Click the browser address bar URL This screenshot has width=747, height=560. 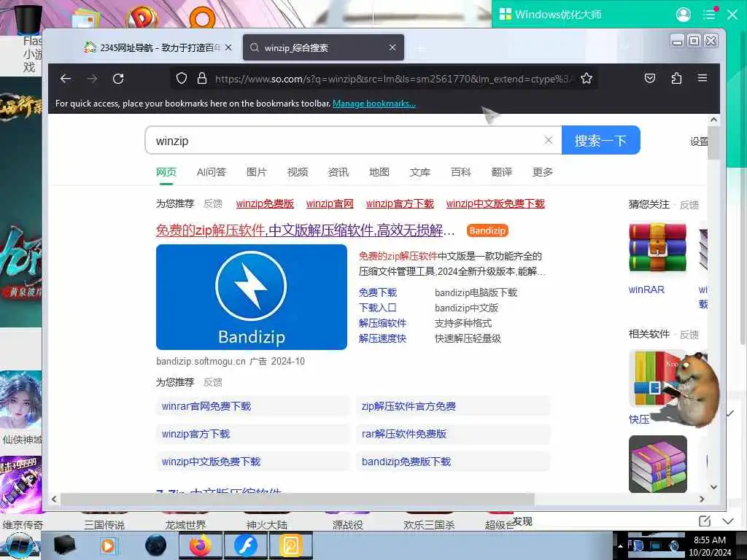pyautogui.click(x=393, y=79)
